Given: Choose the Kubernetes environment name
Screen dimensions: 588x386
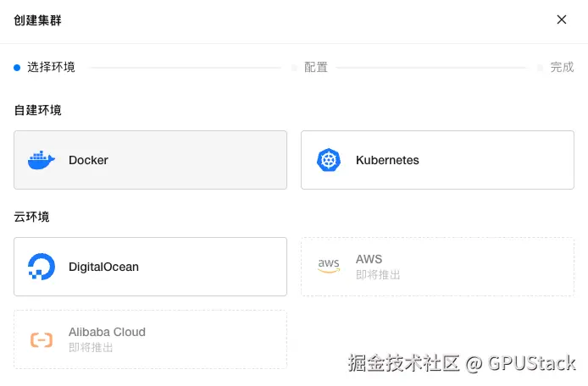Looking at the screenshot, I should tap(387, 160).
